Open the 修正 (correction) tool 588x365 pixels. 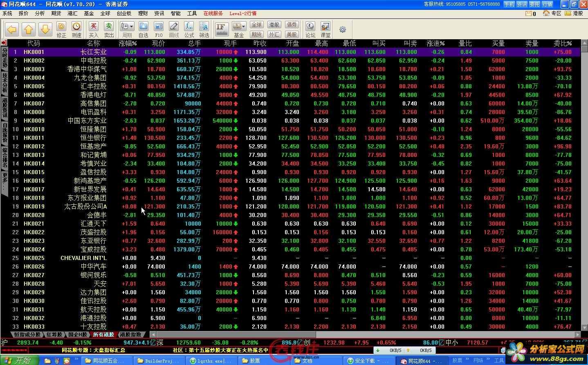61,29
